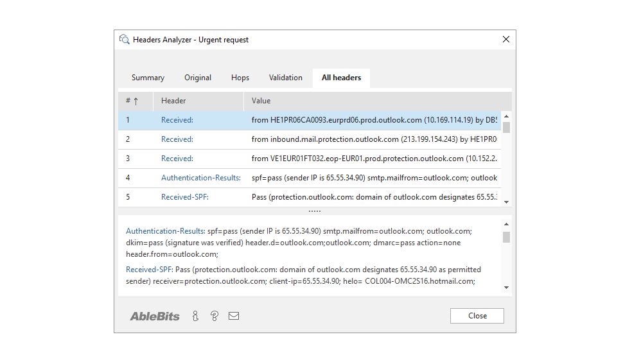The width and height of the screenshot is (632, 364).
Task: Open the Original tab
Action: [198, 78]
